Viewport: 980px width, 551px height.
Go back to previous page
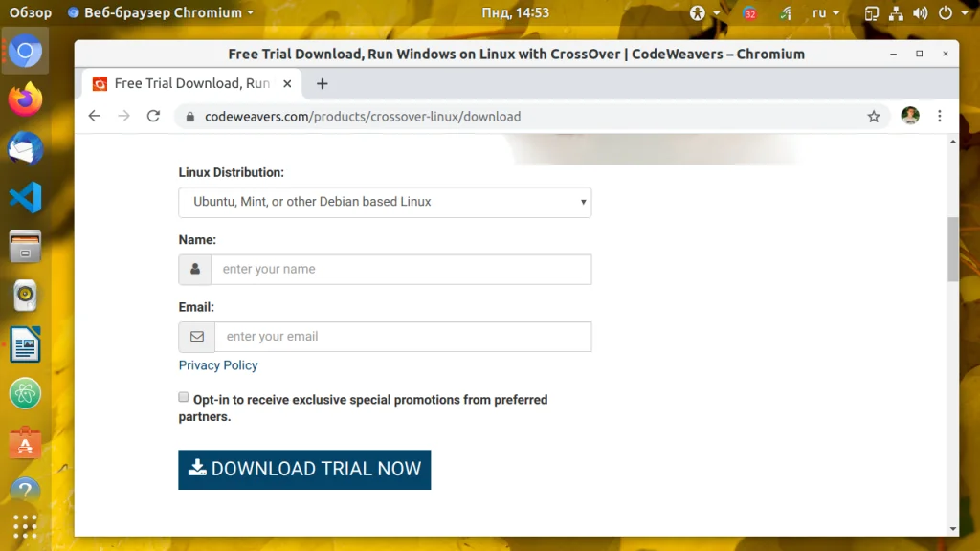[95, 116]
